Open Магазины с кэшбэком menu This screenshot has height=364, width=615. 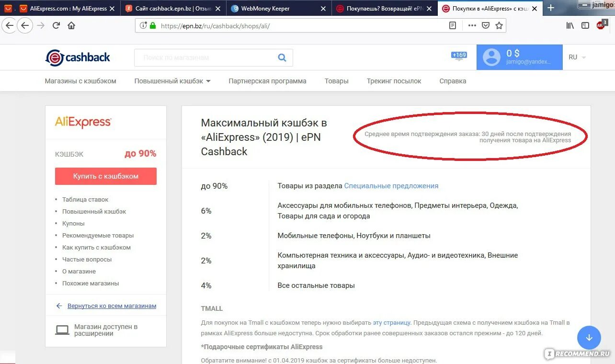coord(80,81)
